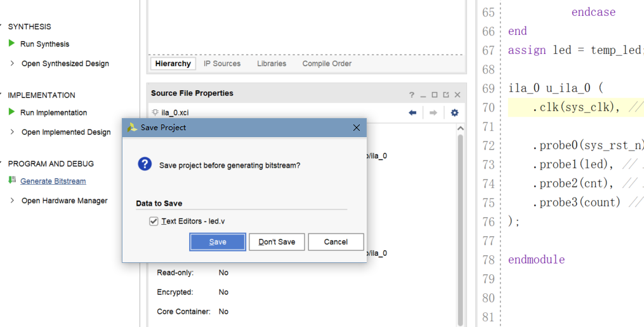This screenshot has width=644, height=327.
Task: Open Source File Properties settings gear
Action: [x=454, y=112]
